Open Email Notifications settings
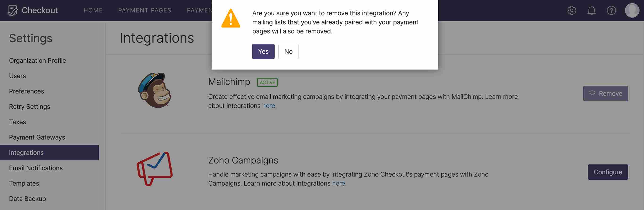The image size is (644, 210). (x=36, y=168)
